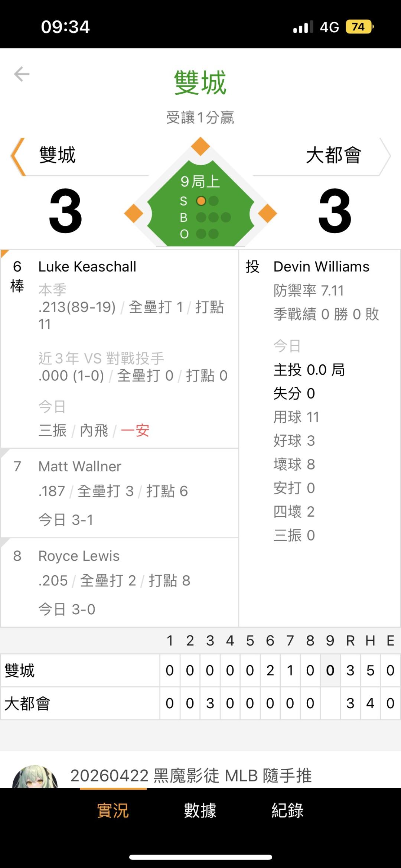Tap the 9局上 inning indicator
This screenshot has width=401, height=868.
tap(200, 181)
